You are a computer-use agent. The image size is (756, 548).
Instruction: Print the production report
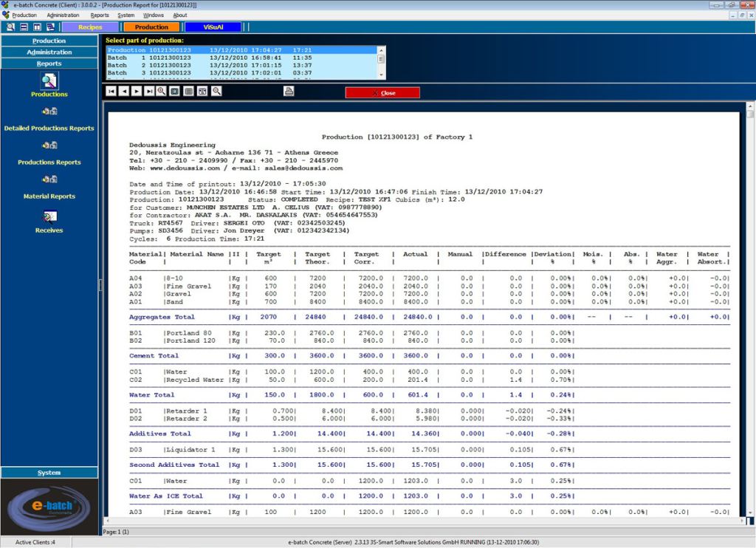tap(289, 91)
